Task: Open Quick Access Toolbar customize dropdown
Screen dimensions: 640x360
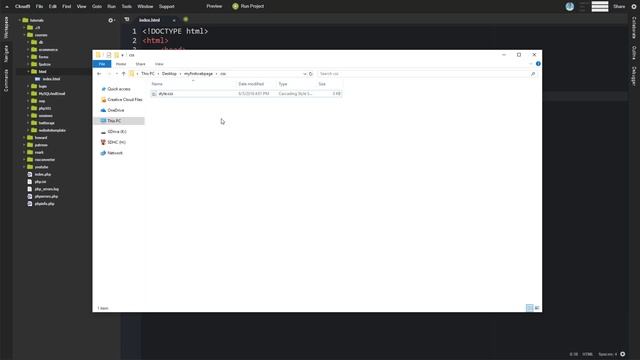Action: coord(122,55)
